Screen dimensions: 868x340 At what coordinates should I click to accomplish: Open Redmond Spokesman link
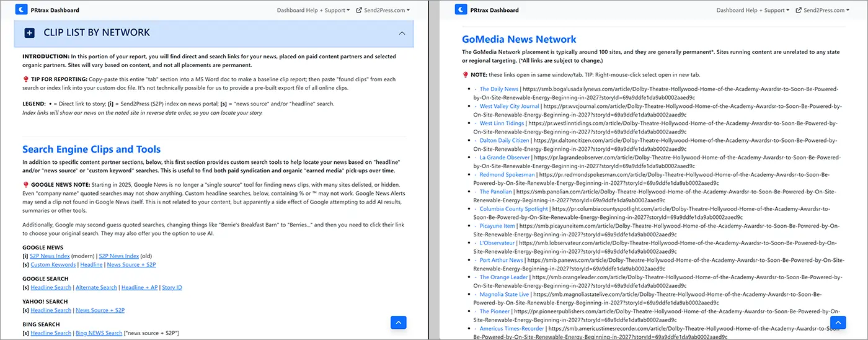point(507,174)
